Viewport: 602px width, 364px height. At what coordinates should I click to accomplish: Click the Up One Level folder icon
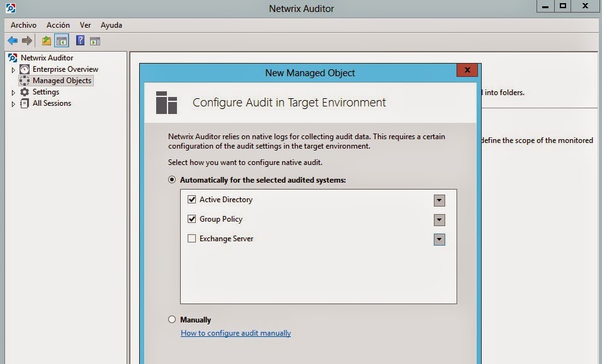[46, 41]
